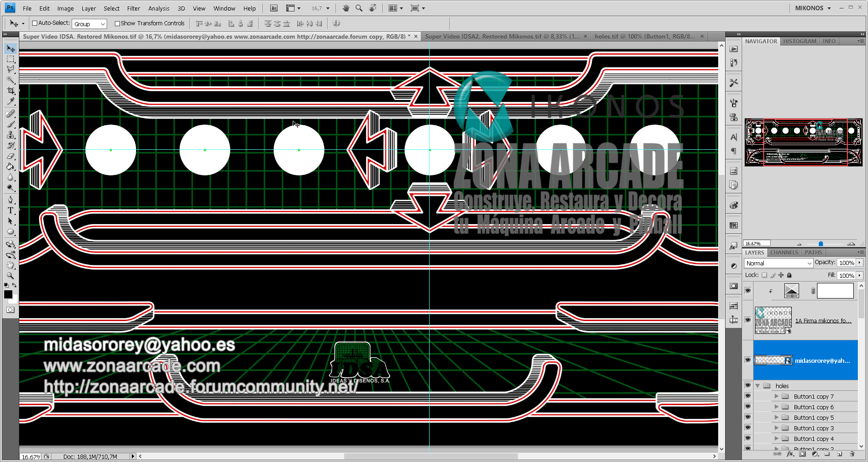This screenshot has width=868, height=462.
Task: Open the blending mode Normal dropdown
Action: pyautogui.click(x=778, y=263)
